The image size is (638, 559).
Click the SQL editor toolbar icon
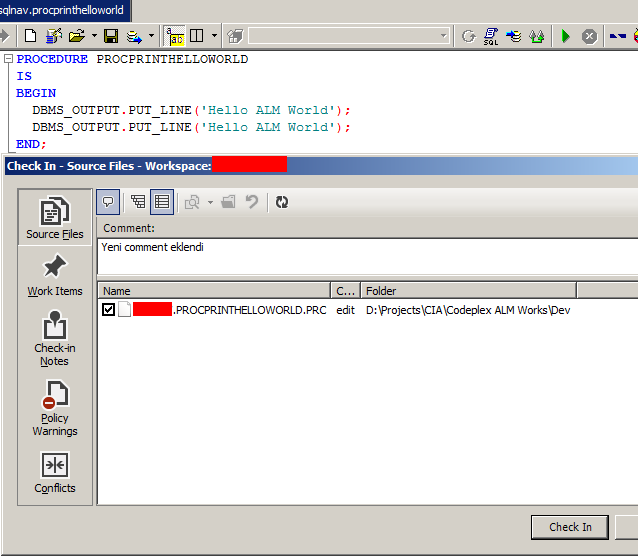coord(491,36)
